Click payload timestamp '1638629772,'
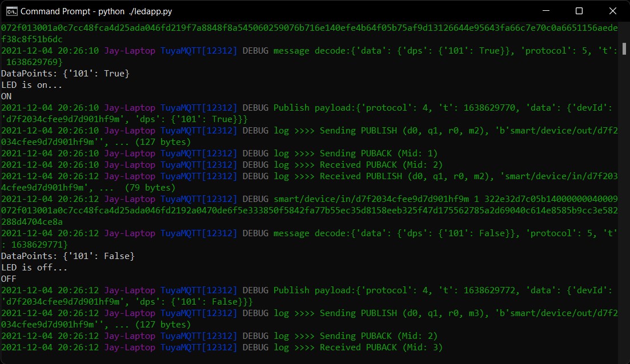 pyautogui.click(x=492, y=290)
